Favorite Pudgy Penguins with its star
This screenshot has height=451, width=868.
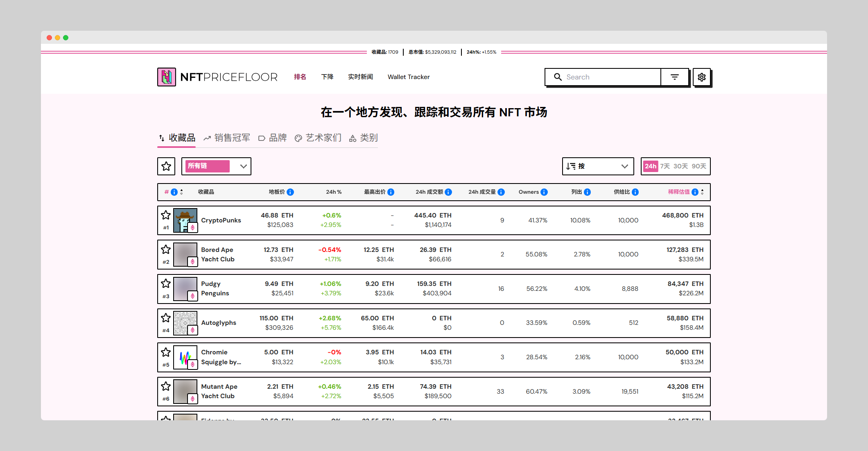[166, 283]
